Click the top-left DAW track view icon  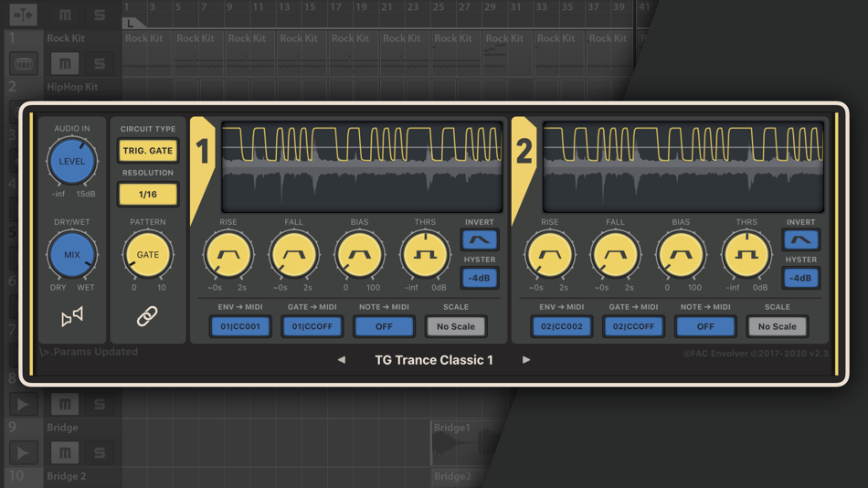tap(23, 15)
